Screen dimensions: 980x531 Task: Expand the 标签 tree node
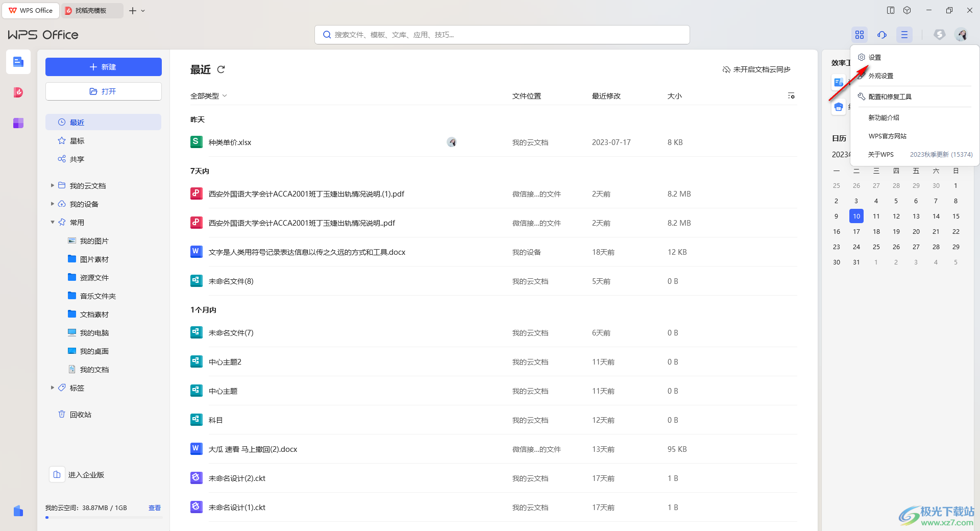click(x=52, y=388)
